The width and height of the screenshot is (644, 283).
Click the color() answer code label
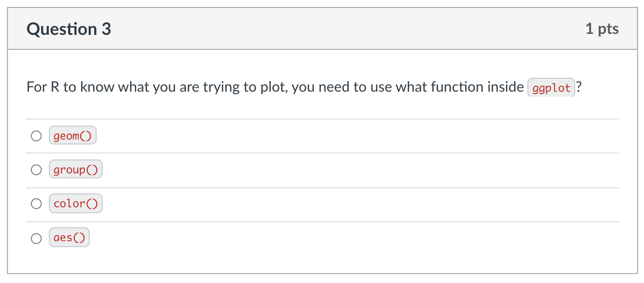76,204
